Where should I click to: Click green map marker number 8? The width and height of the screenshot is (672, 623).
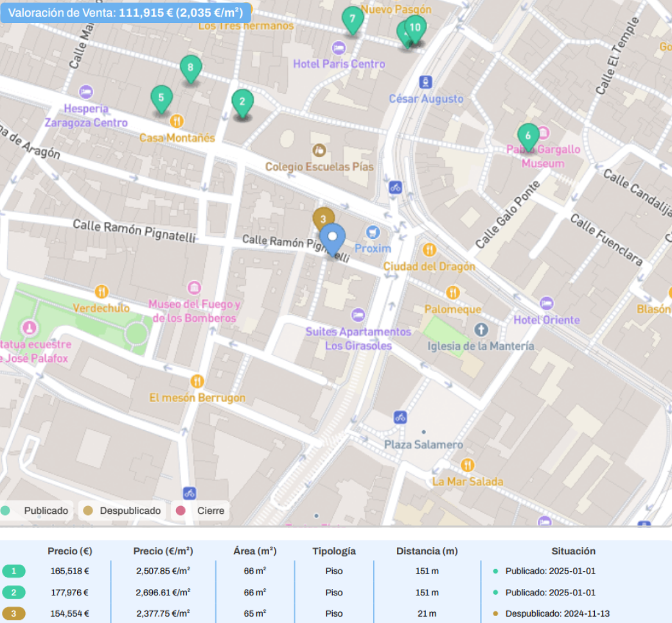[190, 67]
